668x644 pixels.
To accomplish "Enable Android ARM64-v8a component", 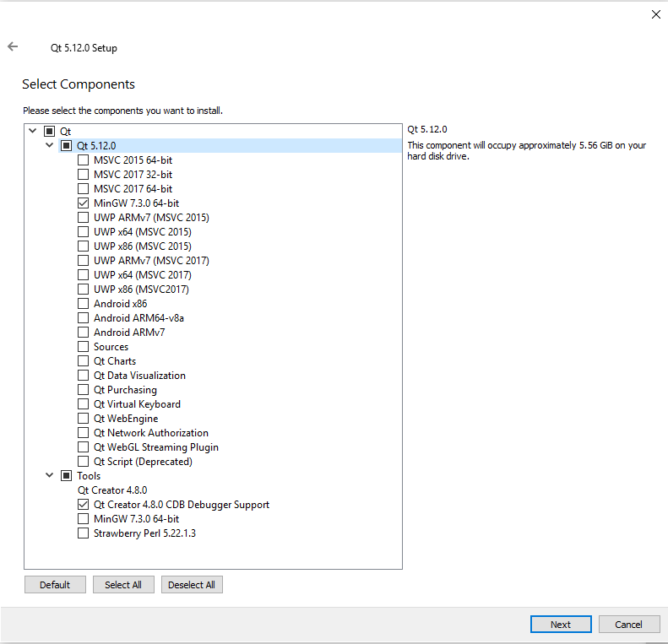I will click(x=83, y=317).
